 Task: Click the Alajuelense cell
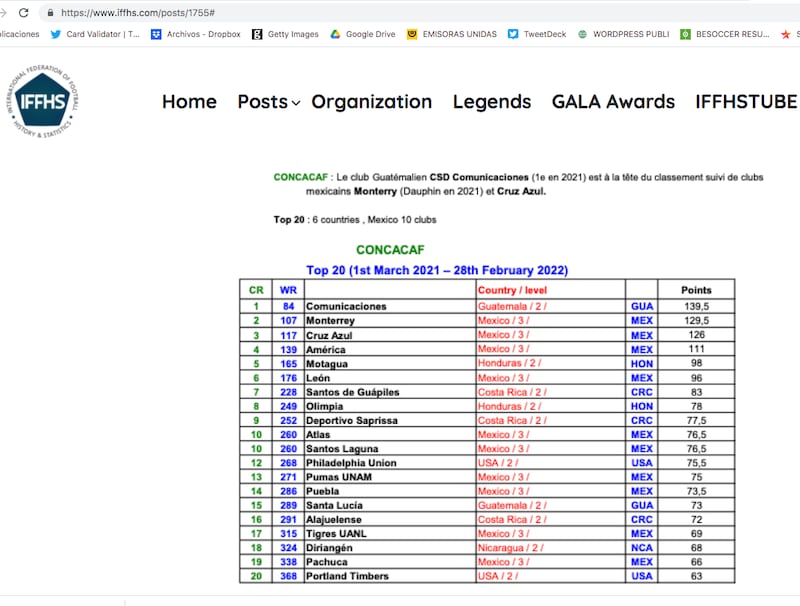click(x=390, y=519)
